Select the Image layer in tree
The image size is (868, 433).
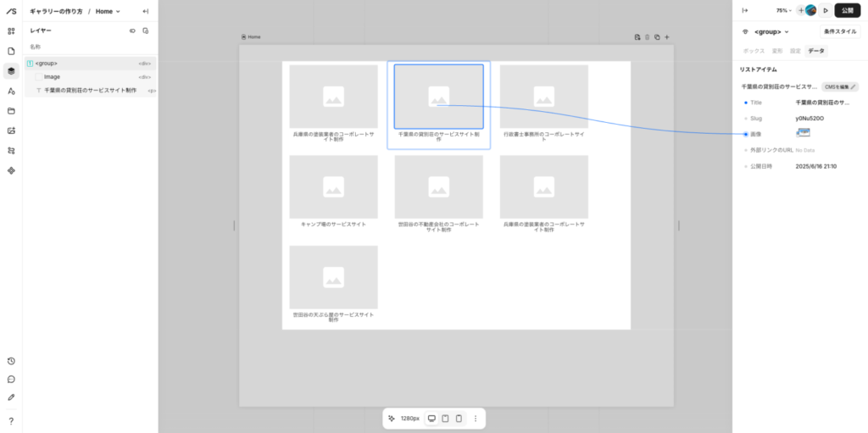(52, 77)
